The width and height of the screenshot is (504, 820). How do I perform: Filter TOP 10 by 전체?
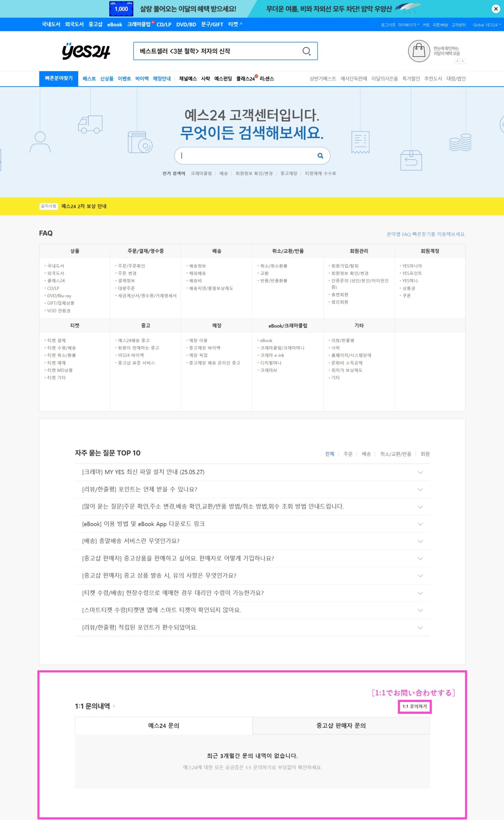point(330,454)
